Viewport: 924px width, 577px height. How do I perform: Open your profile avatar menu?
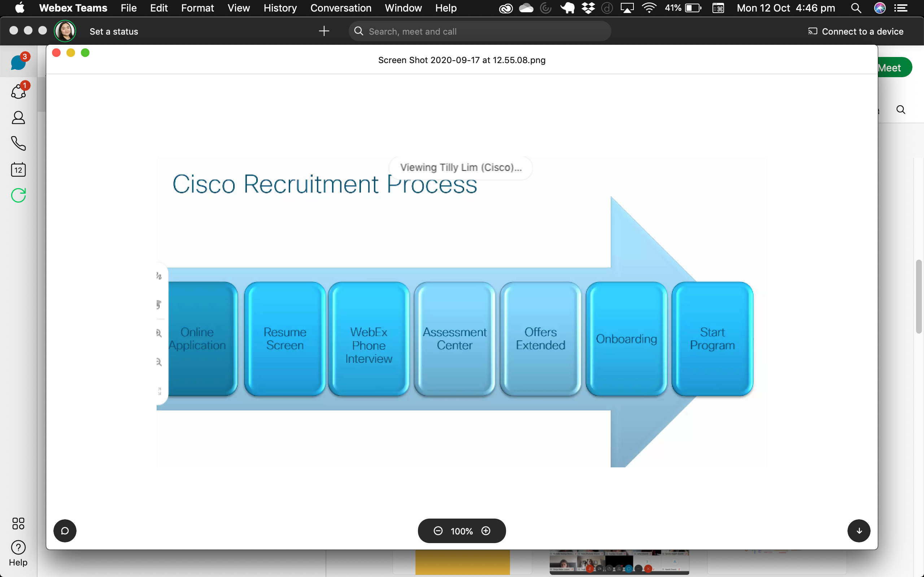tap(65, 31)
